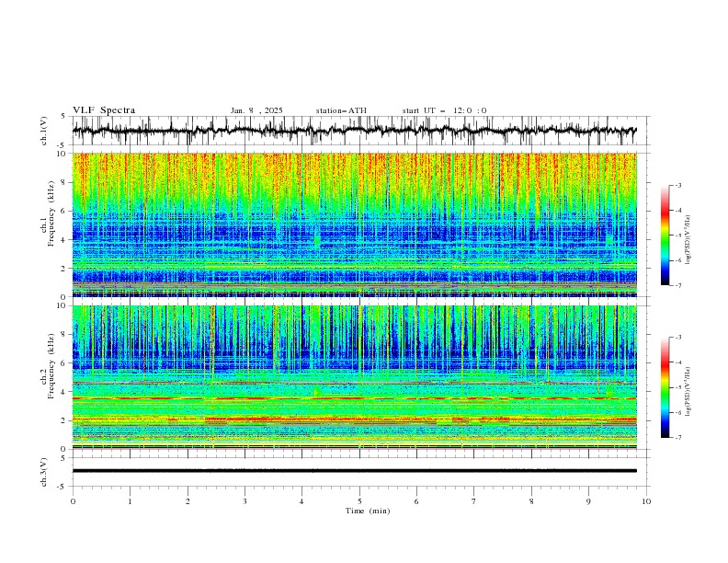Click the "station=ATH" header label

(341, 110)
